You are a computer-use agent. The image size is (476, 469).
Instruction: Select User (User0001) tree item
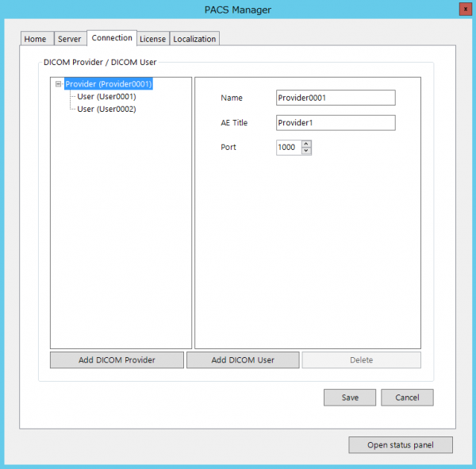click(x=106, y=96)
